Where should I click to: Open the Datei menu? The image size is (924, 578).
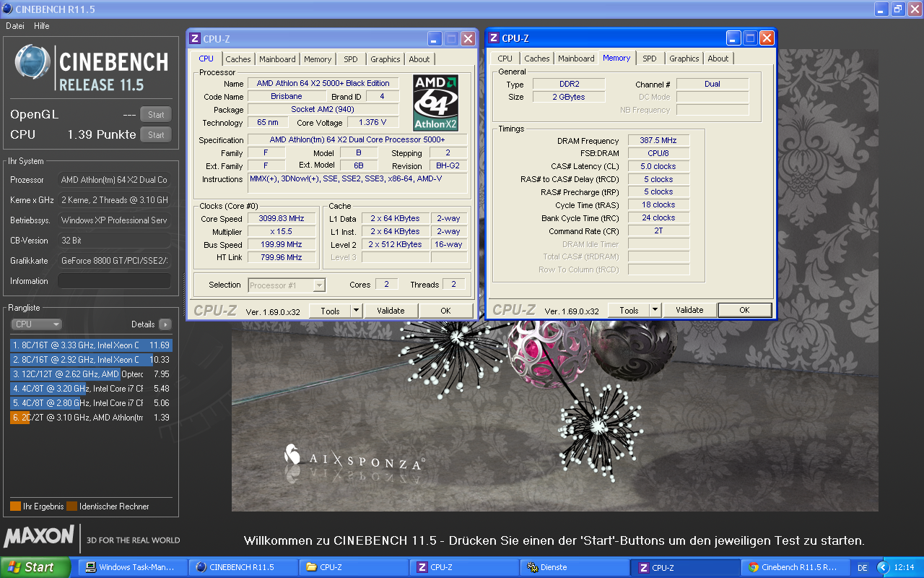[15, 25]
